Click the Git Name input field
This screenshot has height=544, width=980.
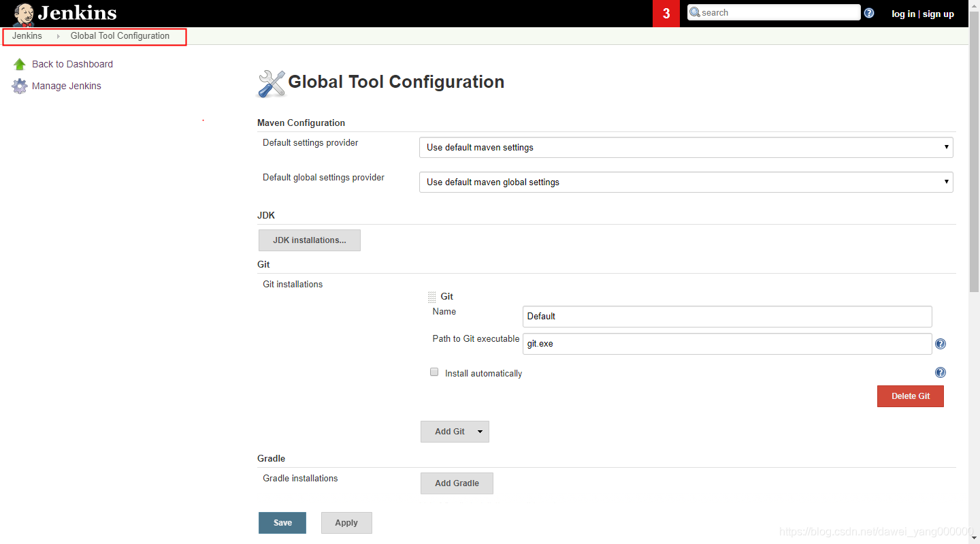click(728, 317)
